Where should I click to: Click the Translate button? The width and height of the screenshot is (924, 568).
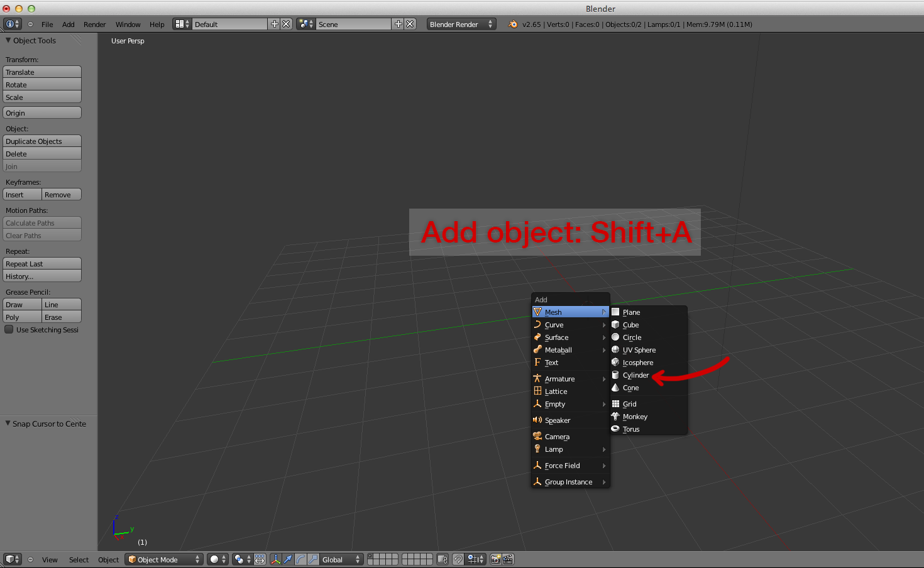[42, 72]
